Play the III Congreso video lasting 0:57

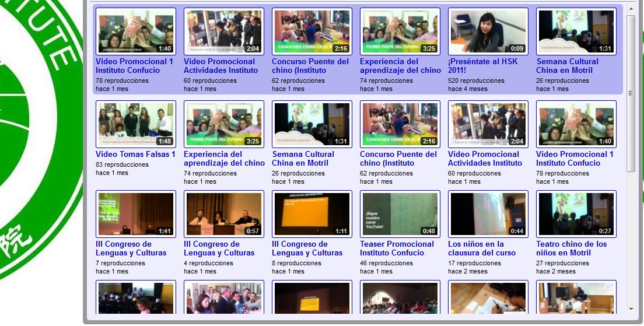tap(224, 214)
